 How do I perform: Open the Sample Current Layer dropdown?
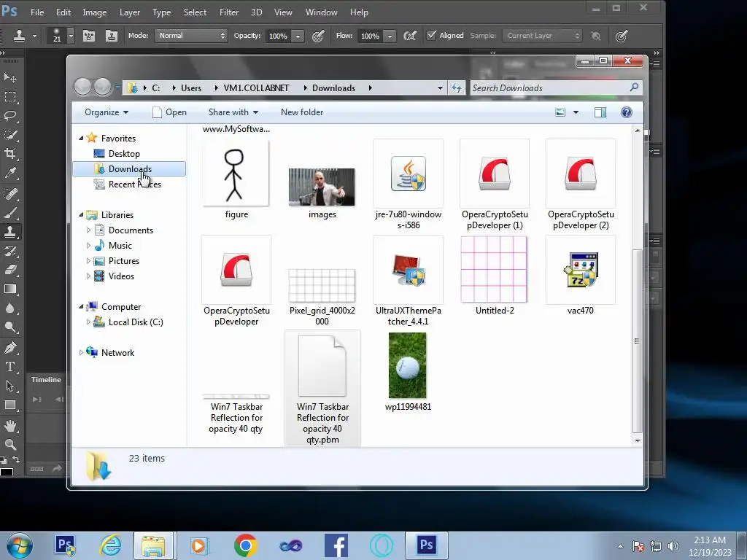[x=542, y=36]
